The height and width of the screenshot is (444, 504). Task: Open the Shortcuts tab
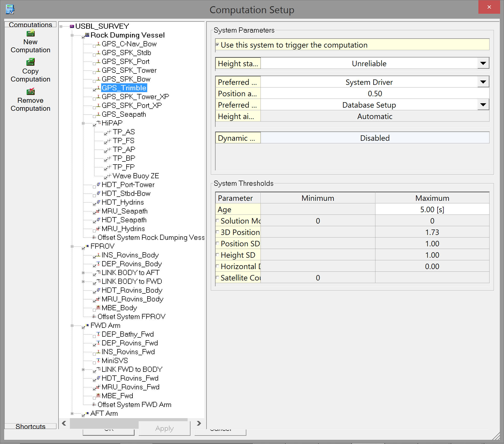(31, 426)
